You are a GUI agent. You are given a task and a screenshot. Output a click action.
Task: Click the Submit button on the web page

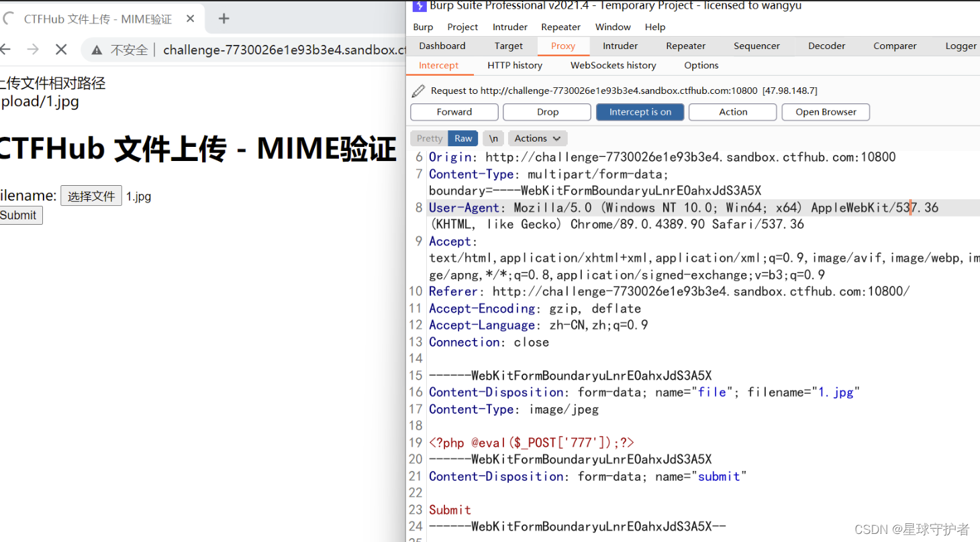coord(19,215)
